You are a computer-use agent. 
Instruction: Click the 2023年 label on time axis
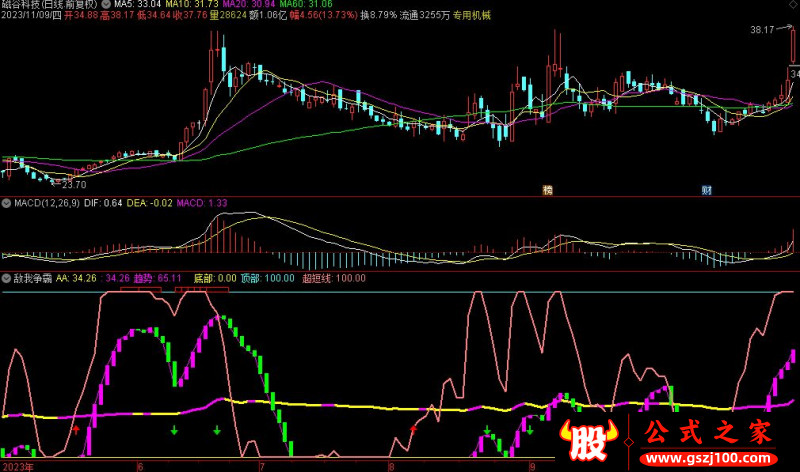click(x=18, y=467)
